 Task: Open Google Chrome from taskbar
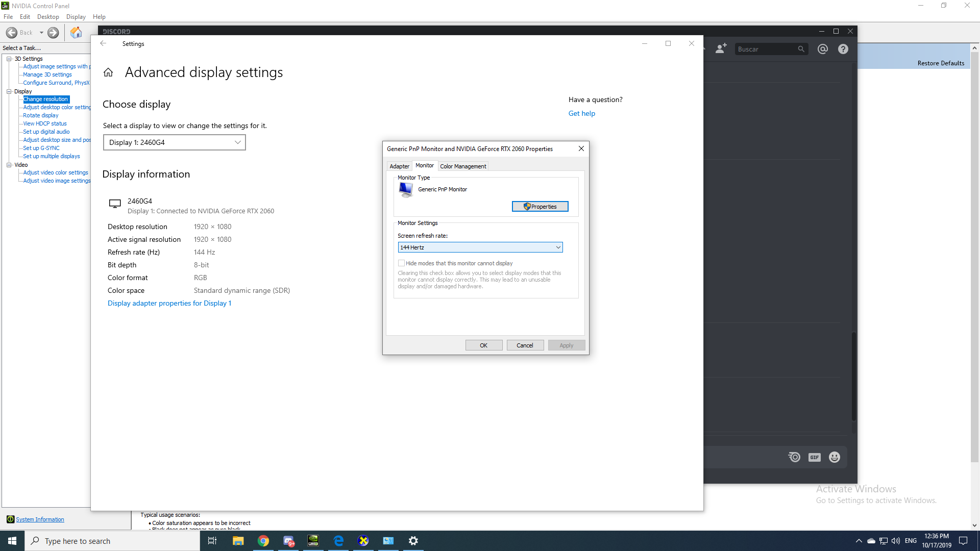(x=263, y=541)
